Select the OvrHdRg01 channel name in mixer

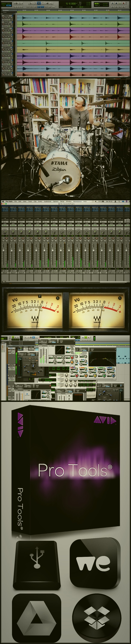[x=62, y=273]
